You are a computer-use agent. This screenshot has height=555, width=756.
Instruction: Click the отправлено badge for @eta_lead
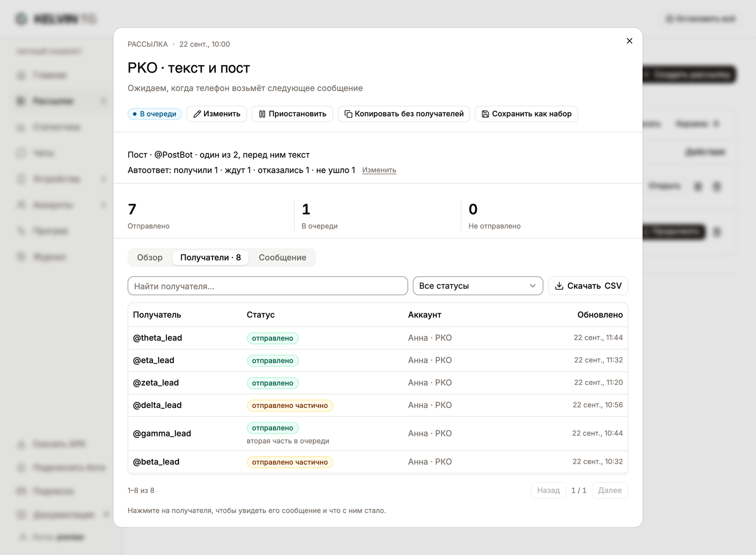point(273,360)
